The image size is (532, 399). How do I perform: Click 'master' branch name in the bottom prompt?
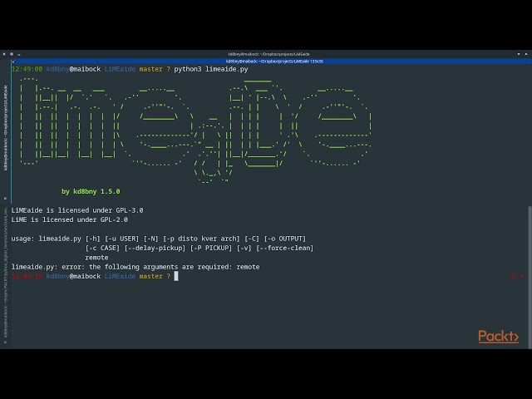click(151, 276)
